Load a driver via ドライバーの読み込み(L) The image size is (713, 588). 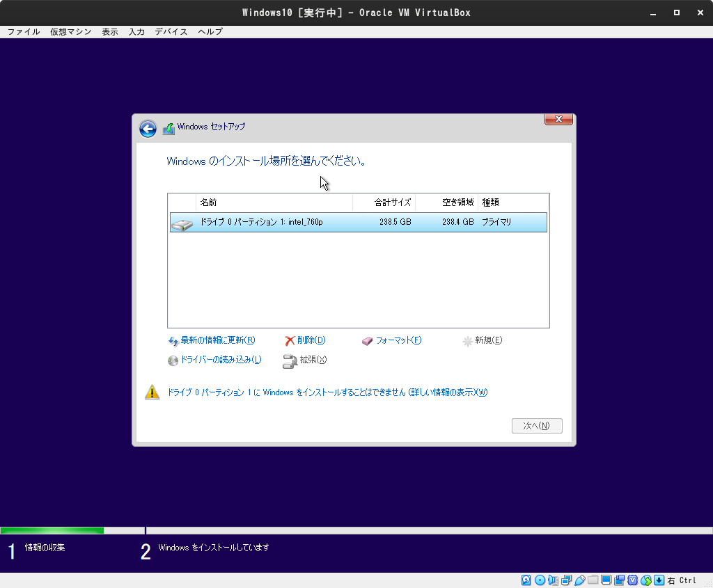214,360
